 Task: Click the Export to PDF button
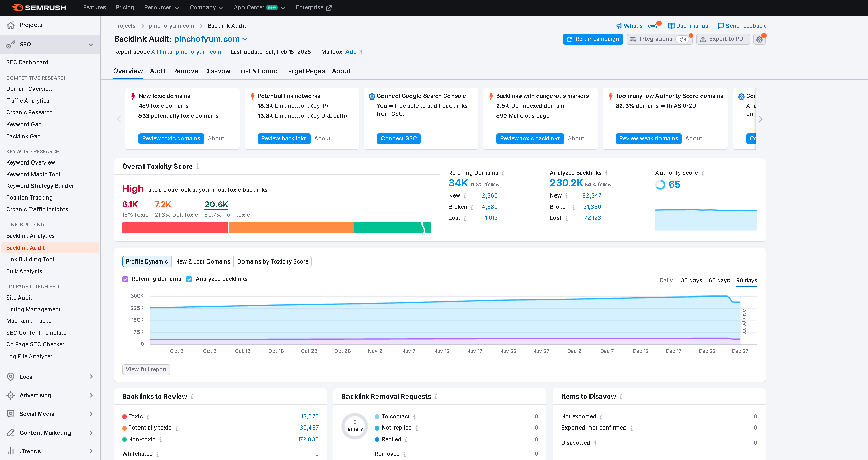(x=723, y=39)
